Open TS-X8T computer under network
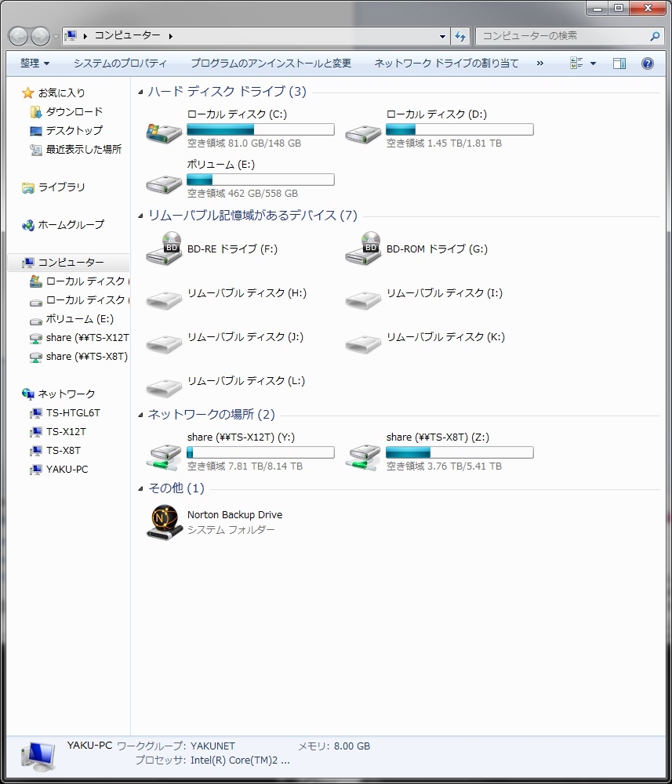Image resolution: width=672 pixels, height=784 pixels. [x=63, y=451]
